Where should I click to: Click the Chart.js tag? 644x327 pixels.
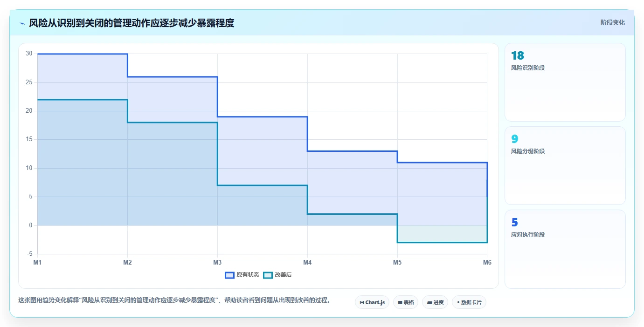tap(372, 302)
